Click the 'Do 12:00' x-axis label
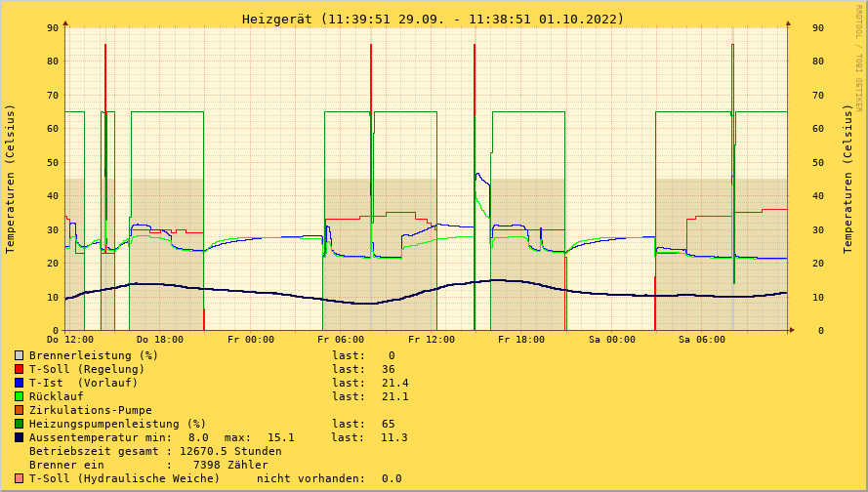This screenshot has width=868, height=492. click(70, 340)
